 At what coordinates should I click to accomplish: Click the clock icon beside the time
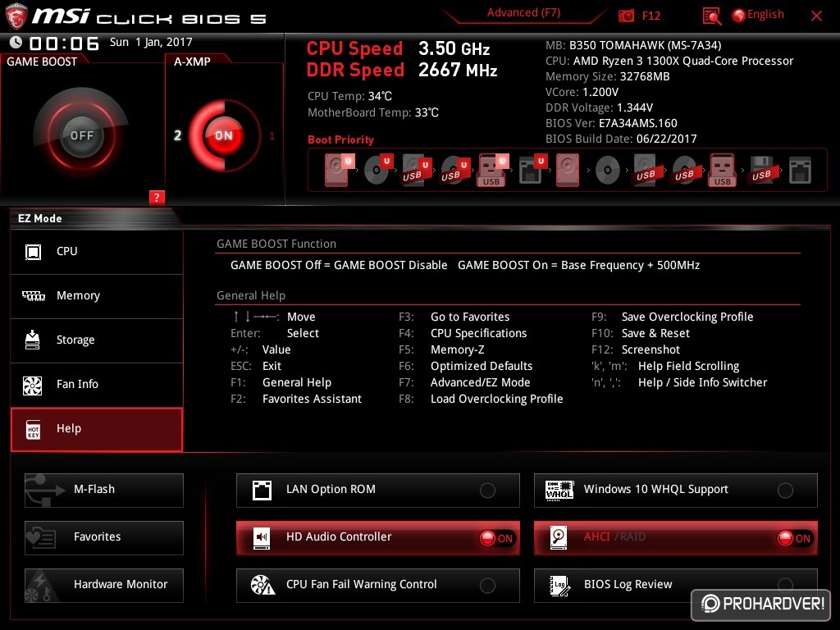click(x=16, y=43)
